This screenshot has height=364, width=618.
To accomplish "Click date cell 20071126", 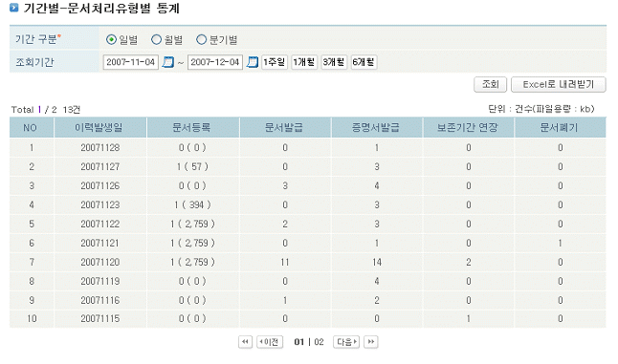I will click(100, 185).
